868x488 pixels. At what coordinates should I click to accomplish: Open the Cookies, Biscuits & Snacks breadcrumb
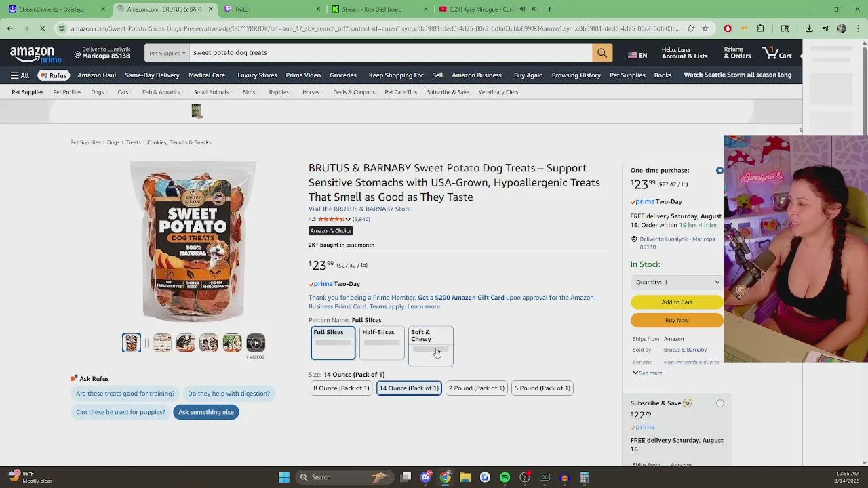coord(179,142)
